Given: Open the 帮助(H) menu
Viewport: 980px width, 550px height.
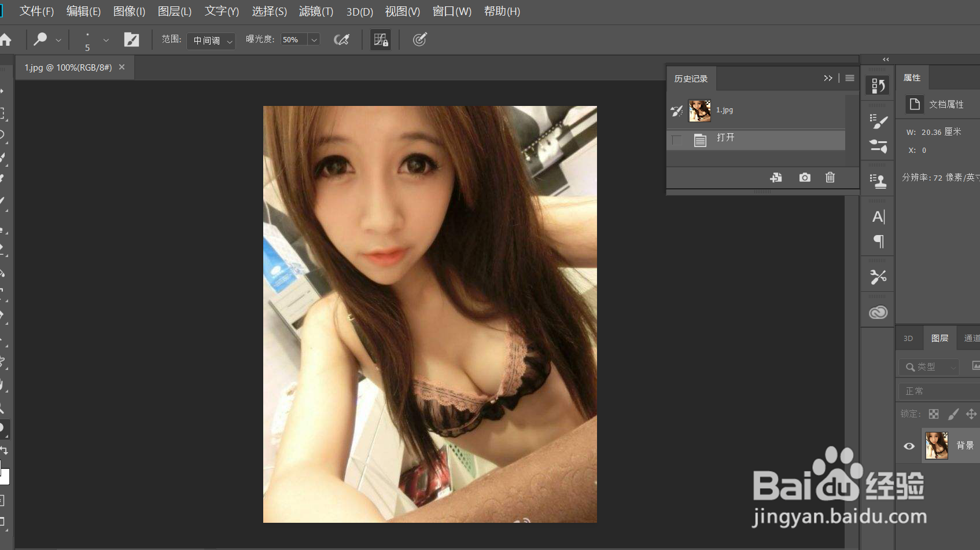Looking at the screenshot, I should click(x=502, y=12).
